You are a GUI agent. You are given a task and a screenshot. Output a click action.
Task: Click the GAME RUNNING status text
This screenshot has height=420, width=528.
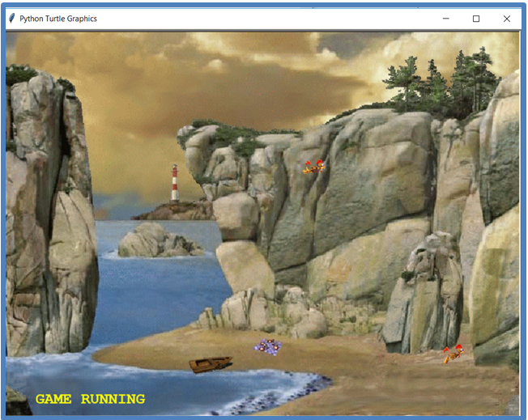point(90,399)
